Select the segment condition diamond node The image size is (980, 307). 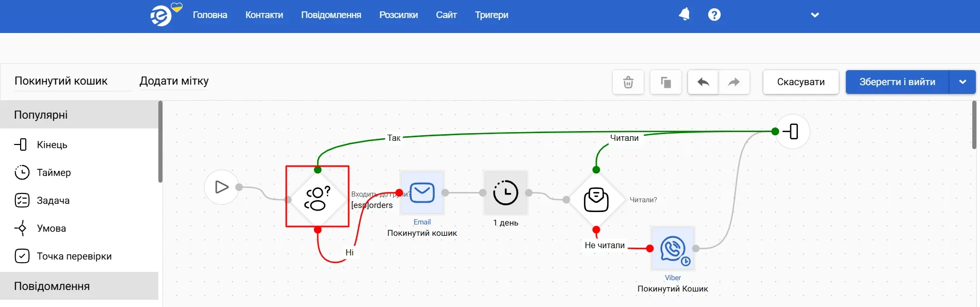click(318, 199)
